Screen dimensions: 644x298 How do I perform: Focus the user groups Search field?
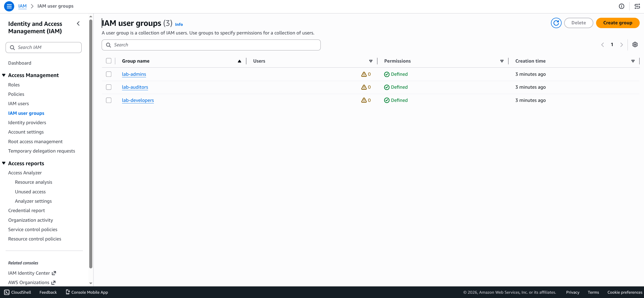point(211,45)
